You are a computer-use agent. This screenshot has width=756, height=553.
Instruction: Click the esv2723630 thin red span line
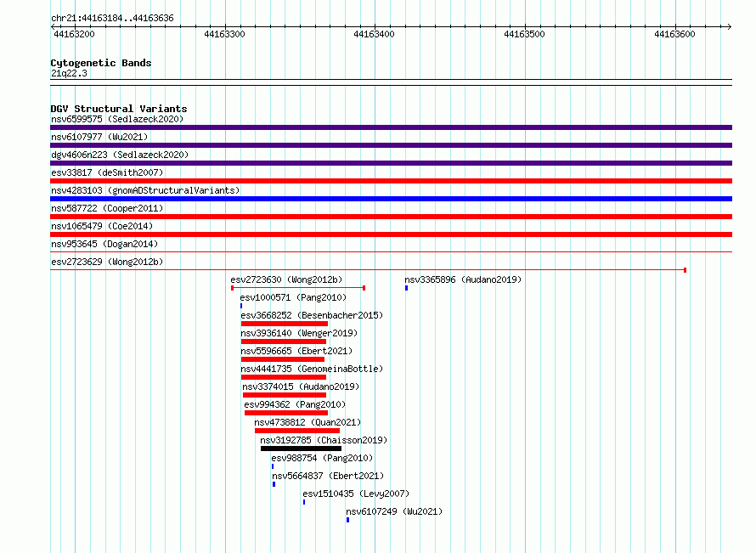coord(298,288)
